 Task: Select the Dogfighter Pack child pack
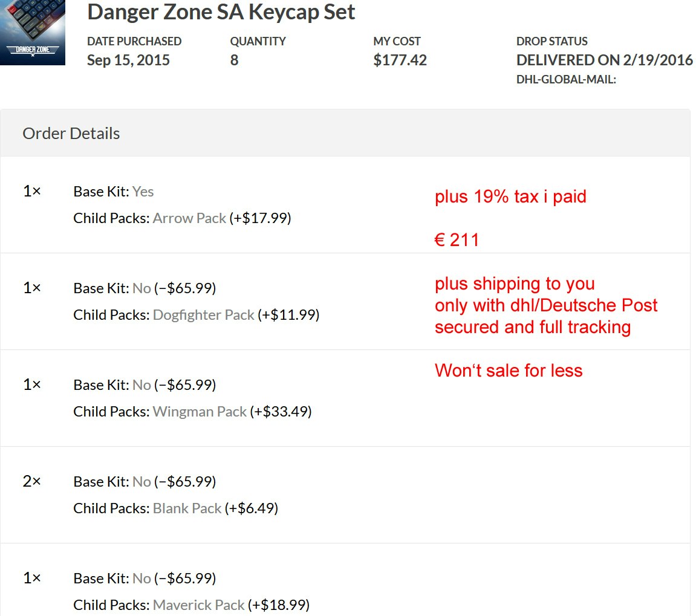point(203,315)
